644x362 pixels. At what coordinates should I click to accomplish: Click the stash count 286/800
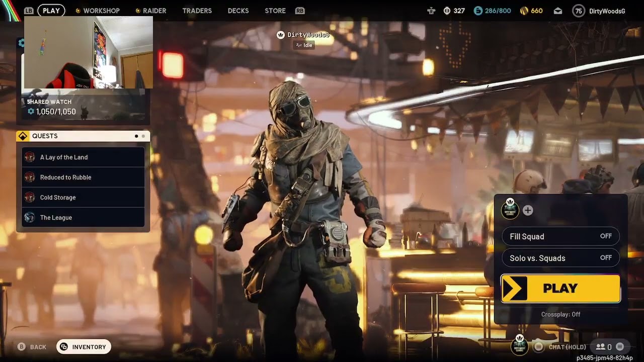click(x=498, y=11)
